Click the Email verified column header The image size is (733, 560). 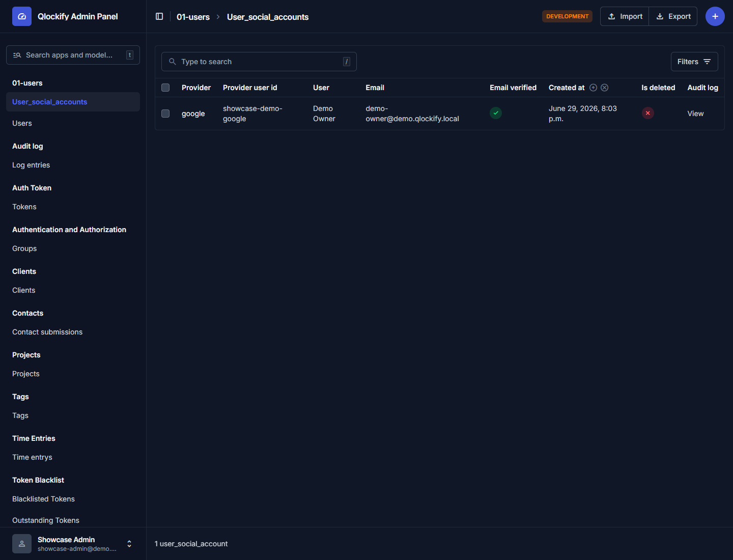pyautogui.click(x=513, y=88)
